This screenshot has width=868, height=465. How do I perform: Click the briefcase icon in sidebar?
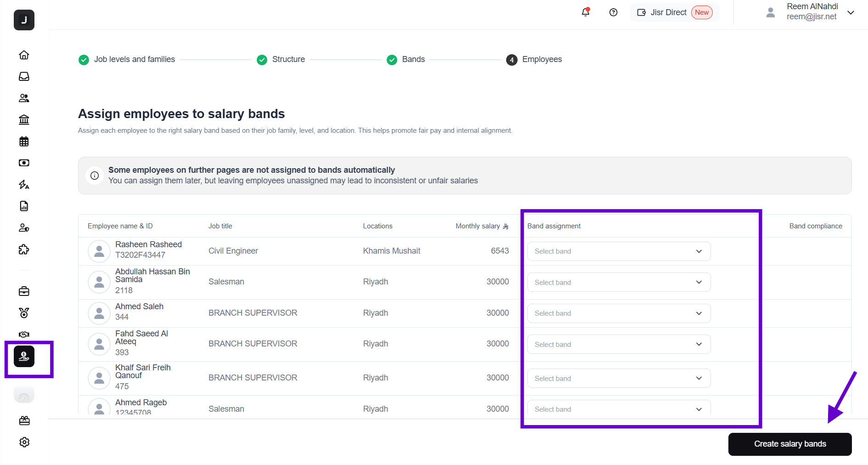(24, 291)
